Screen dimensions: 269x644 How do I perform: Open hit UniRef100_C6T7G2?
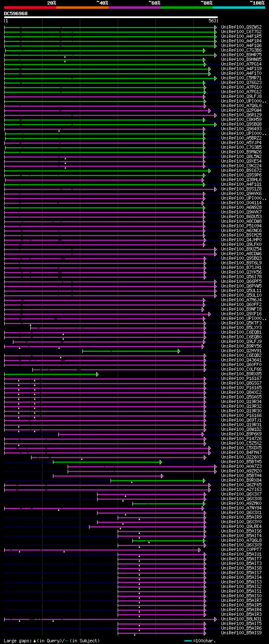241,32
